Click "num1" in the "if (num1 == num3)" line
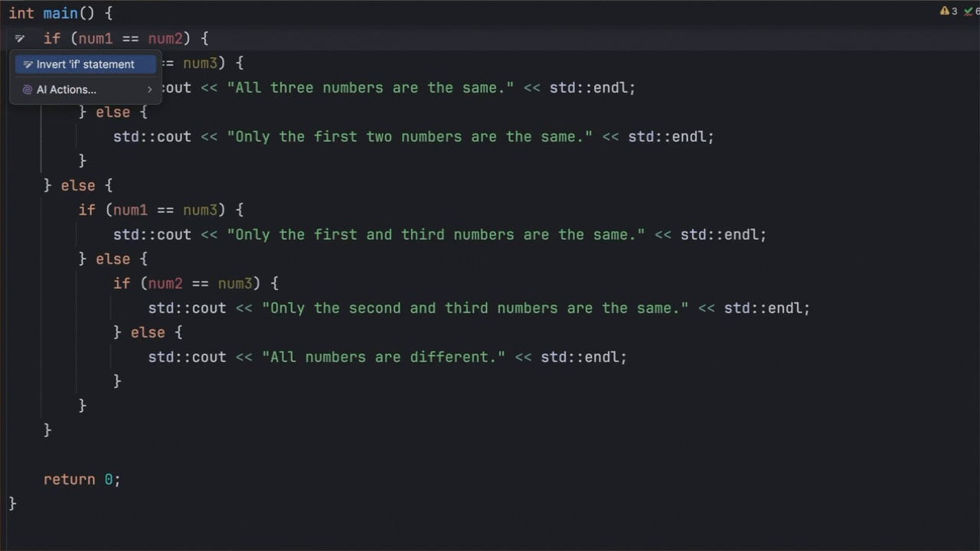Image resolution: width=980 pixels, height=551 pixels. (131, 210)
